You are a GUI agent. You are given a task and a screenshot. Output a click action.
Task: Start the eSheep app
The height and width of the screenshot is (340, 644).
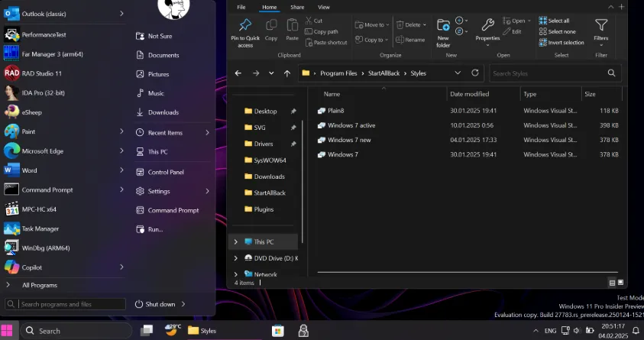pyautogui.click(x=63, y=112)
